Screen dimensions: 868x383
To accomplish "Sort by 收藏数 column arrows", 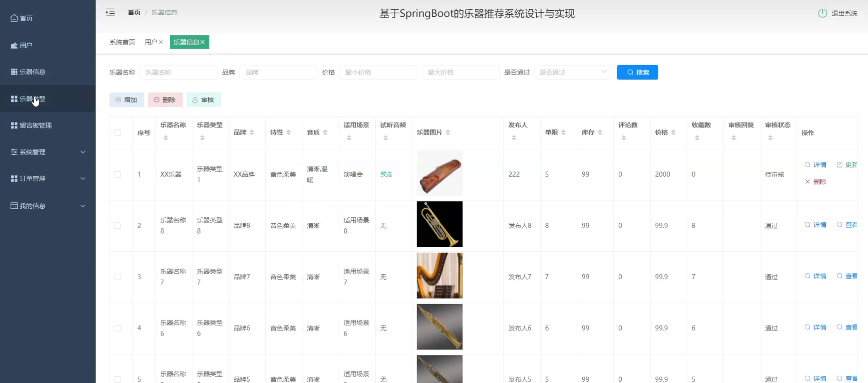I will (697, 138).
